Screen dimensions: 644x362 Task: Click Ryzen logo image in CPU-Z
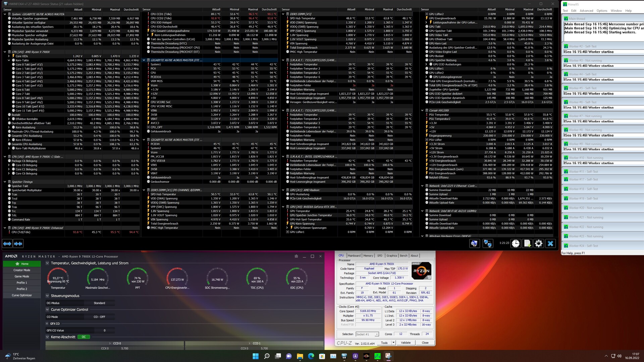(421, 270)
